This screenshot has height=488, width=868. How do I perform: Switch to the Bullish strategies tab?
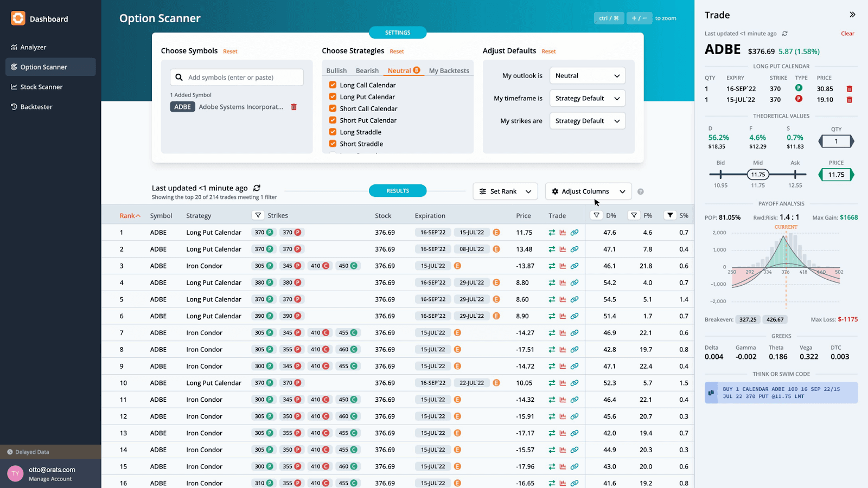pyautogui.click(x=336, y=70)
